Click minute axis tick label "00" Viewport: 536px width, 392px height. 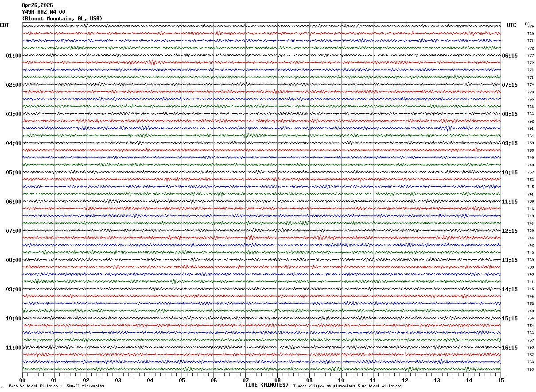click(22, 380)
